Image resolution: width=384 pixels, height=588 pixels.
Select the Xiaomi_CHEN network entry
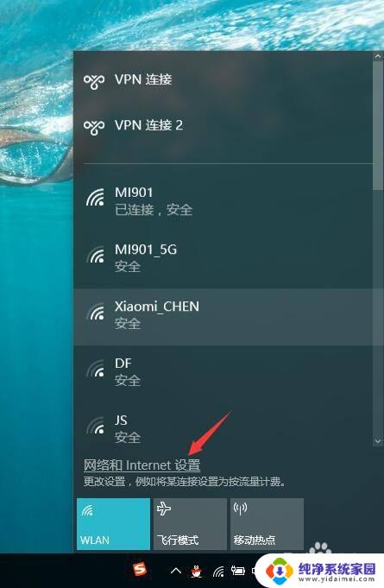(x=223, y=317)
